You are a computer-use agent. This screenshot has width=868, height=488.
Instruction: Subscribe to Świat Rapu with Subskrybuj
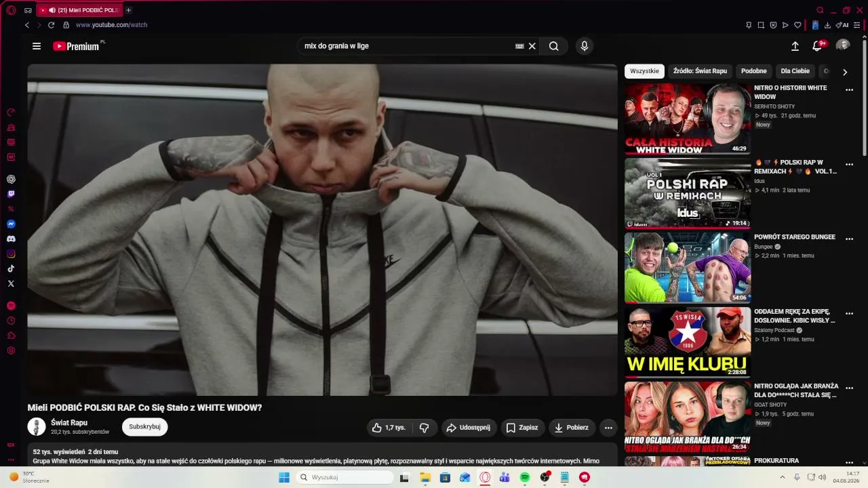[x=144, y=427]
